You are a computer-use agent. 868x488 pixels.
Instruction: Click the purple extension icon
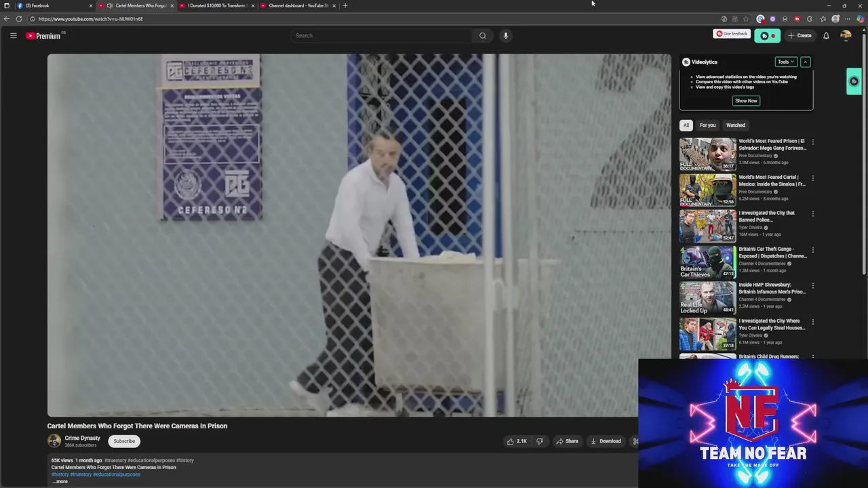click(x=772, y=19)
